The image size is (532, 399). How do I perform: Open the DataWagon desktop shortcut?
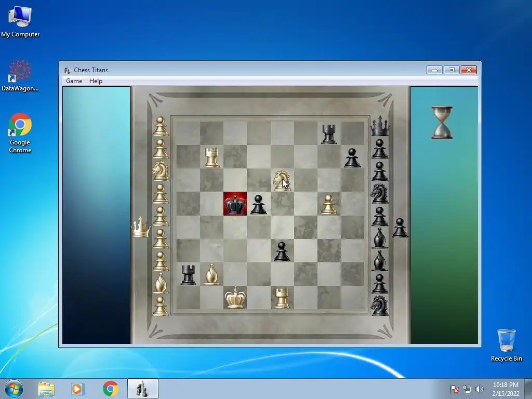click(x=20, y=76)
